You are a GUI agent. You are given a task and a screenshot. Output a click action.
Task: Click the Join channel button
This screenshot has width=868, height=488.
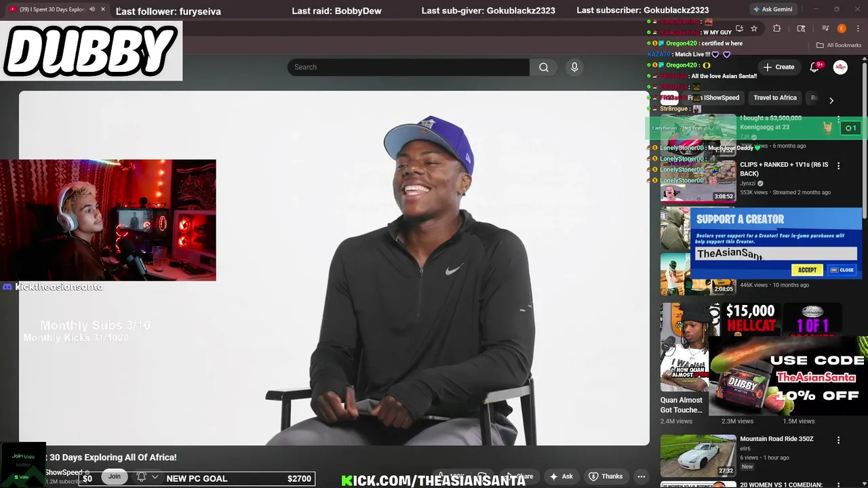(x=114, y=476)
